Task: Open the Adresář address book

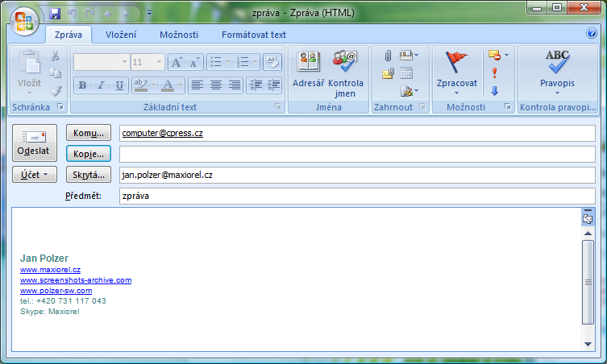Action: [x=309, y=69]
